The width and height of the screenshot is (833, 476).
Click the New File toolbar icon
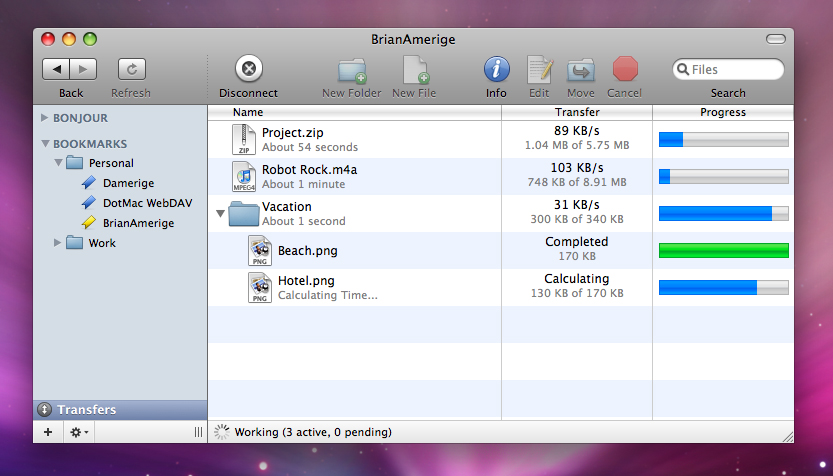coord(415,70)
